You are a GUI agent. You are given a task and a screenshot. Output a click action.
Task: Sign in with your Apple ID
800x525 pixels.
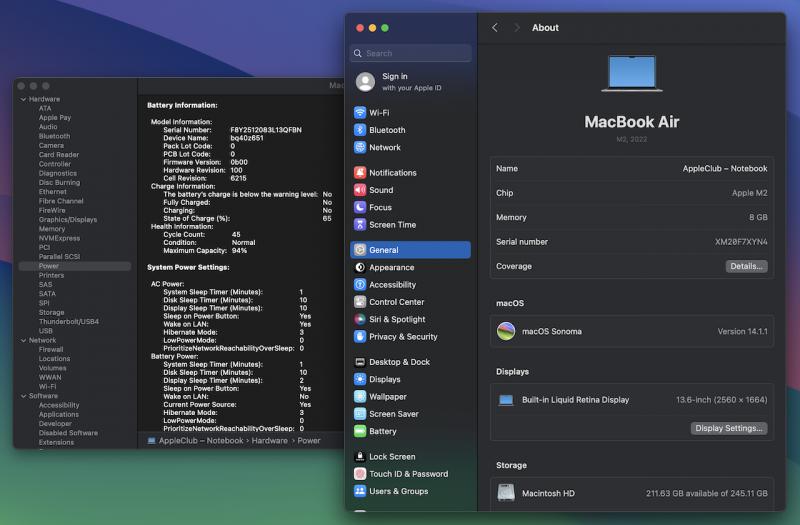[412, 82]
